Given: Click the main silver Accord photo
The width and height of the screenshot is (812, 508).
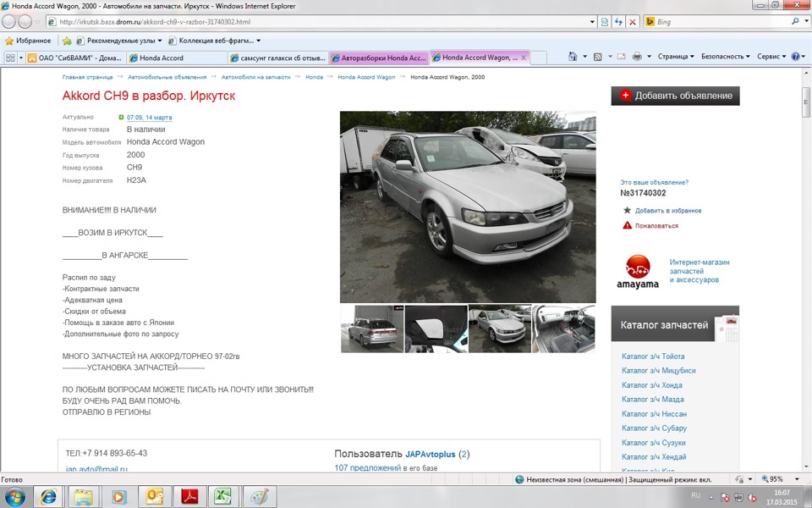Looking at the screenshot, I should click(x=468, y=207).
